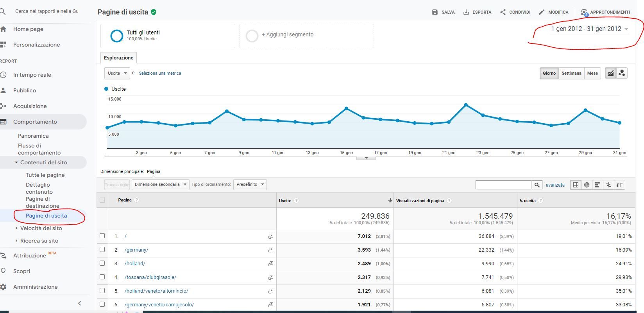Open Dettaglio contenuto report
Screen dimensions: 644x313
[x=39, y=188]
